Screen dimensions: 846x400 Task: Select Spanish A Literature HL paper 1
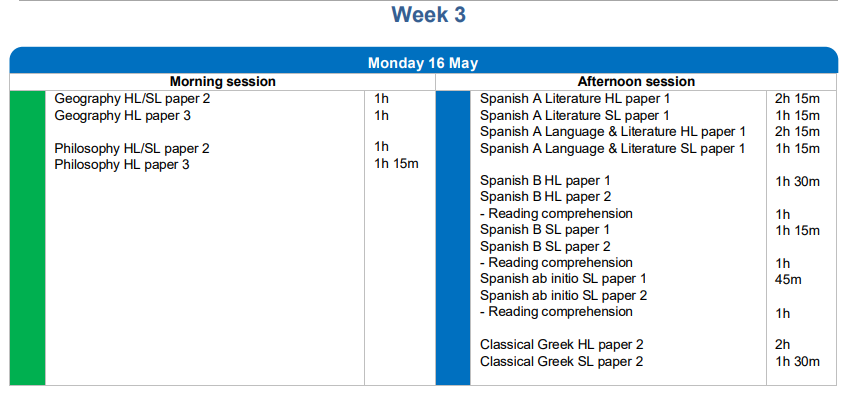point(575,99)
